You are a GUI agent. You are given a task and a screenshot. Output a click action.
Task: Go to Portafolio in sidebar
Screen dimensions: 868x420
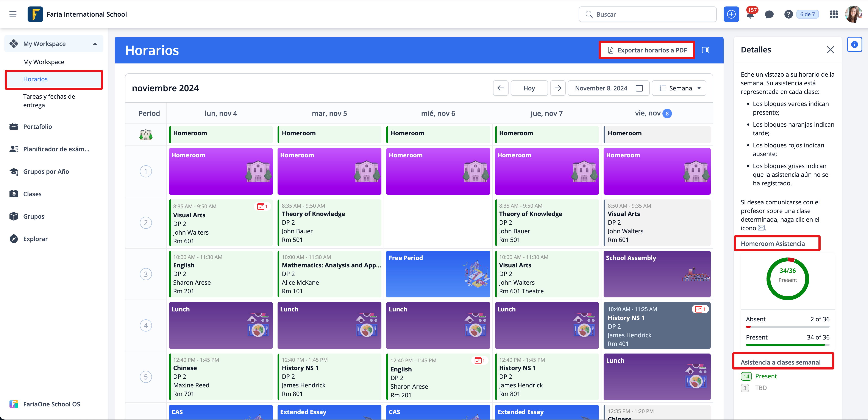(x=37, y=126)
